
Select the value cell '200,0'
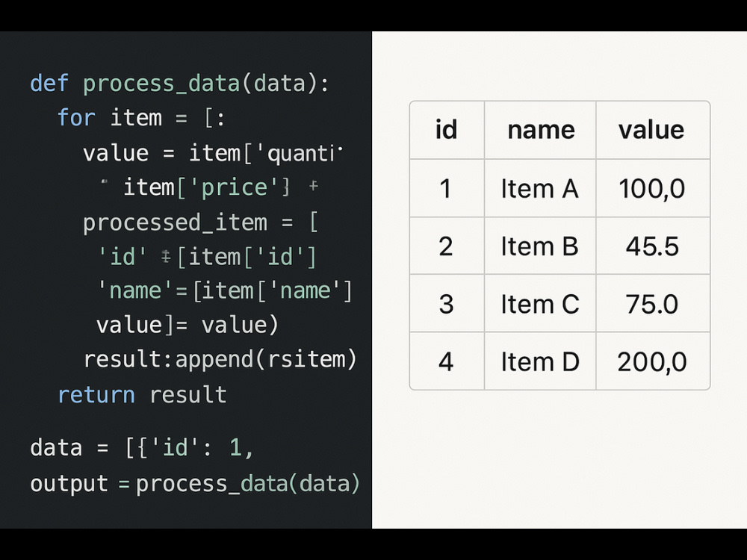click(x=653, y=361)
